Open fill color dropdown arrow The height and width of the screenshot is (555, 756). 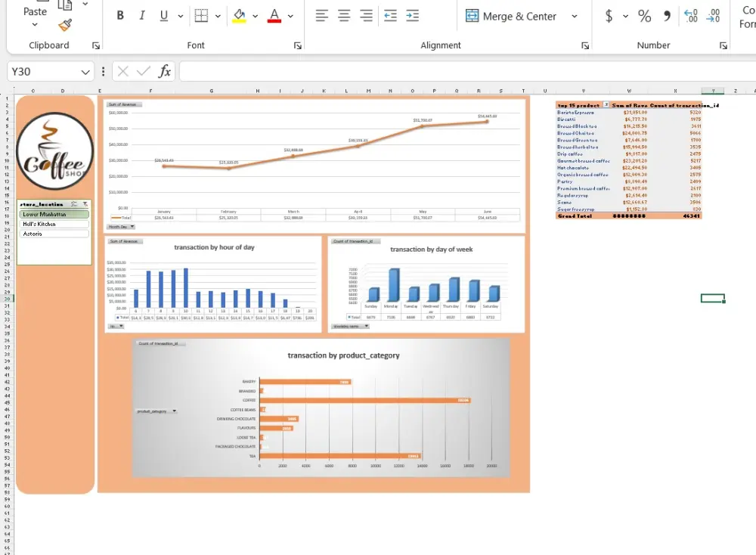[255, 16]
